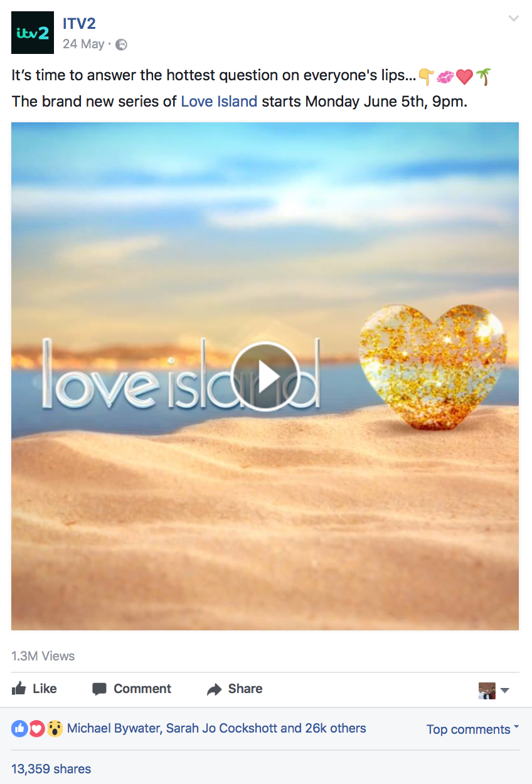Click the ITV2 profile logo
Image resolution: width=532 pixels, height=784 pixels.
click(33, 33)
